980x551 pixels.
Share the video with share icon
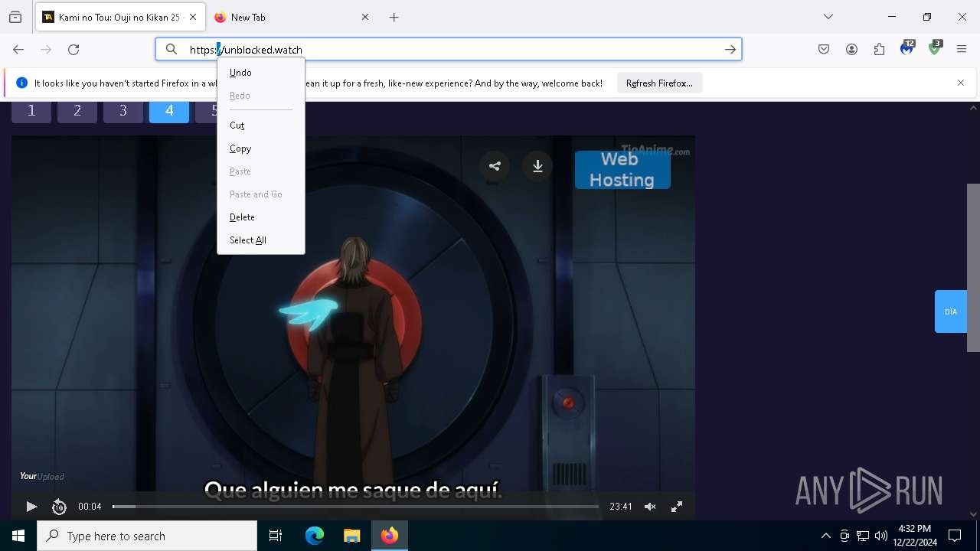tap(495, 166)
